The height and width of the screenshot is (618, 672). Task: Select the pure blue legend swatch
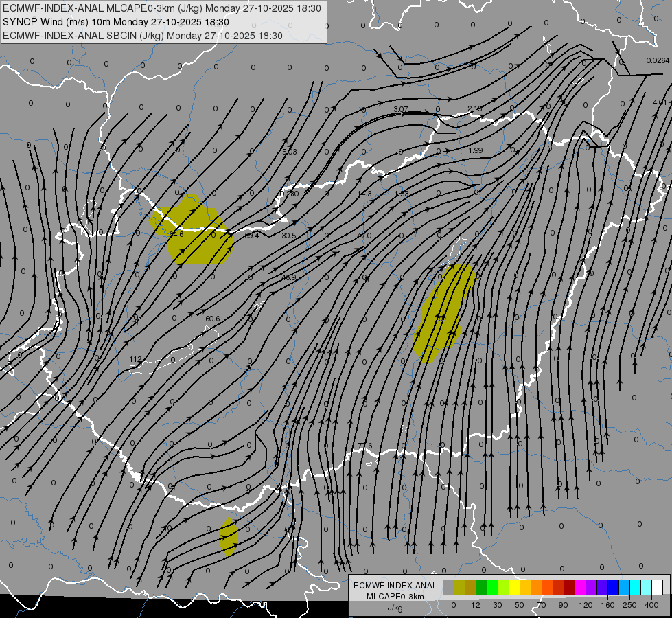[x=614, y=587]
